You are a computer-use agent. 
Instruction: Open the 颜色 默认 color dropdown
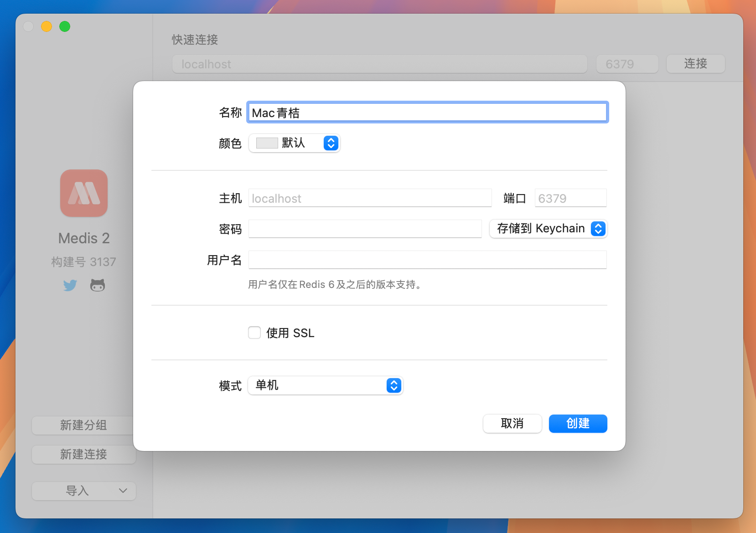click(x=295, y=143)
